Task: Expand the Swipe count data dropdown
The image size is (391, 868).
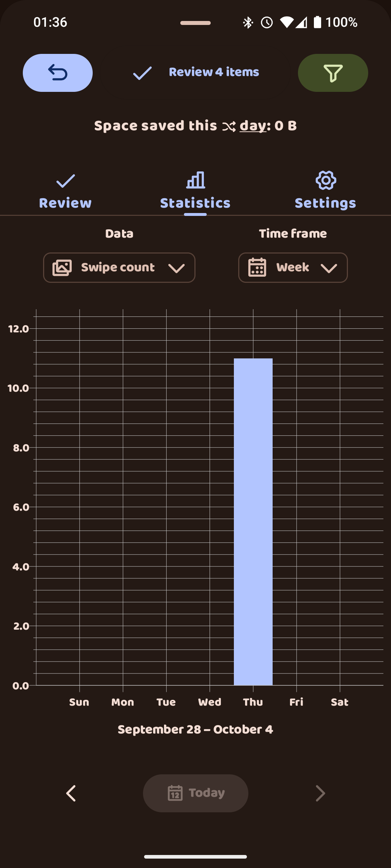Action: [119, 268]
